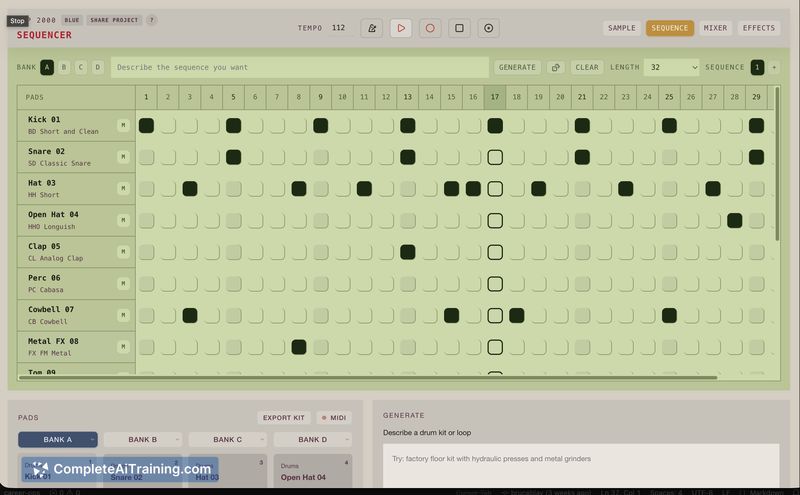The height and width of the screenshot is (495, 800).
Task: Switch to the SEQUENCE tab
Action: (x=669, y=28)
